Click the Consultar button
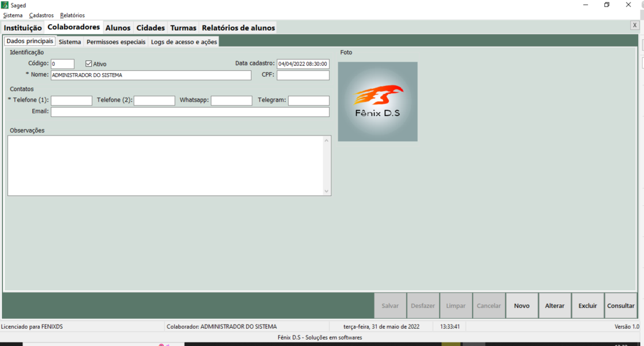This screenshot has width=644, height=346. [620, 306]
